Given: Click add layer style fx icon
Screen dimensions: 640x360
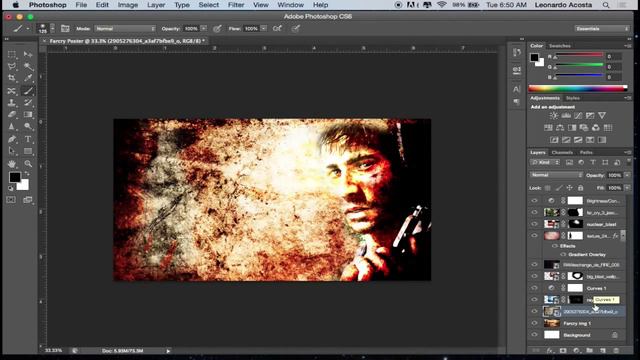Looking at the screenshot, I should coord(550,351).
